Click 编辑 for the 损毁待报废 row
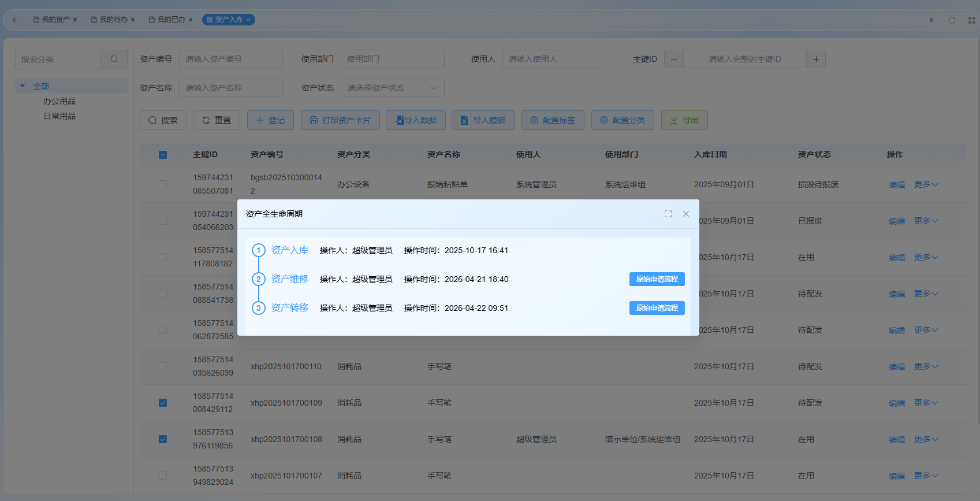 pyautogui.click(x=897, y=185)
